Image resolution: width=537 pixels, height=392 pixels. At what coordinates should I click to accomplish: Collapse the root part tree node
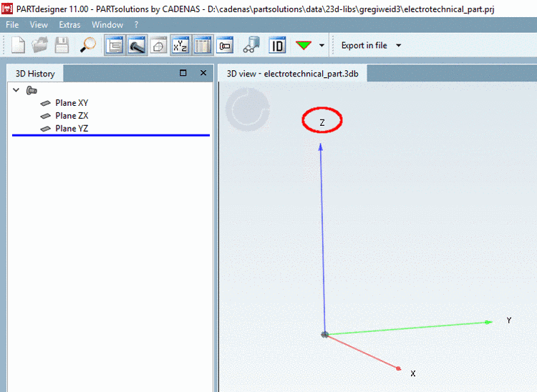(x=16, y=90)
